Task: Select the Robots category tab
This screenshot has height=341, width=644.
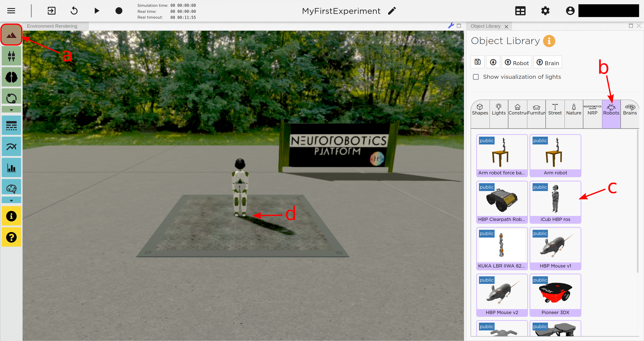Action: [x=611, y=114]
